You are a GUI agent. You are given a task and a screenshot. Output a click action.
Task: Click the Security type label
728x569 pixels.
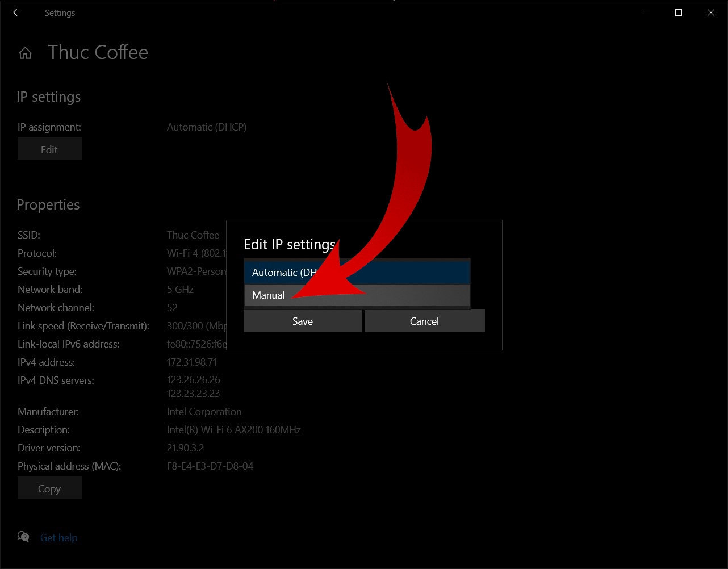click(x=47, y=271)
